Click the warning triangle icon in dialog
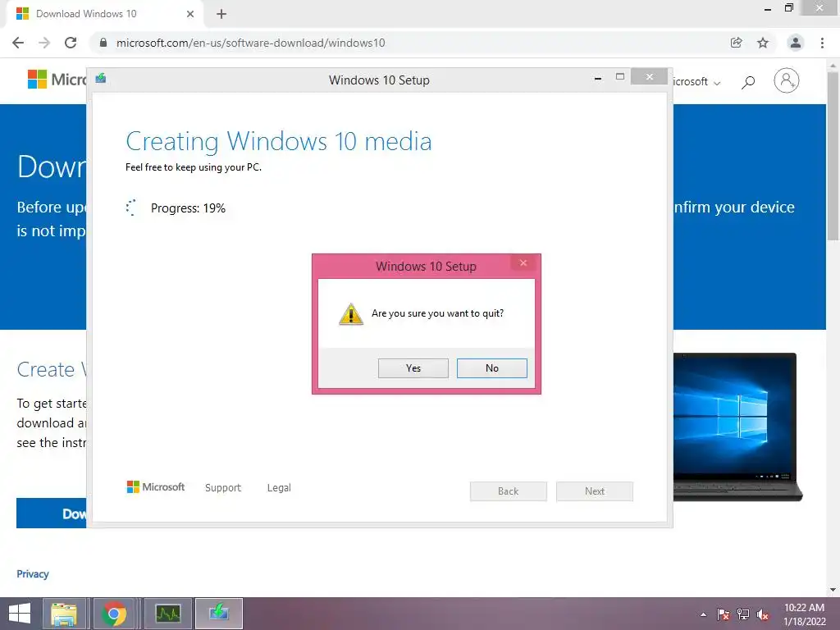Viewport: 840px width, 630px height. [351, 314]
